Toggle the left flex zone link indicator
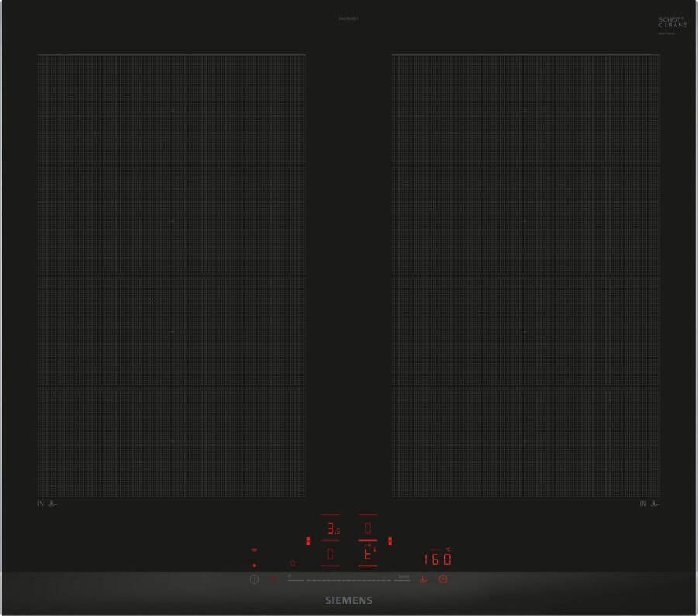Image resolution: width=698 pixels, height=616 pixels. click(309, 541)
